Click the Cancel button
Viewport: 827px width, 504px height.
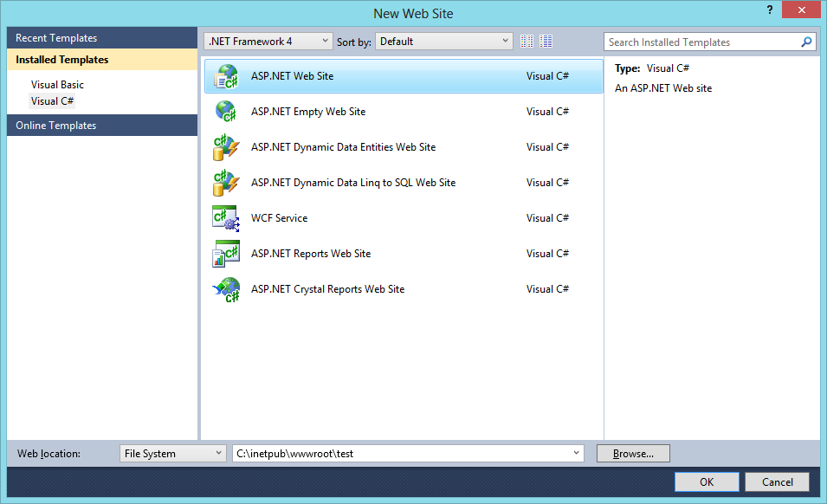coord(777,481)
